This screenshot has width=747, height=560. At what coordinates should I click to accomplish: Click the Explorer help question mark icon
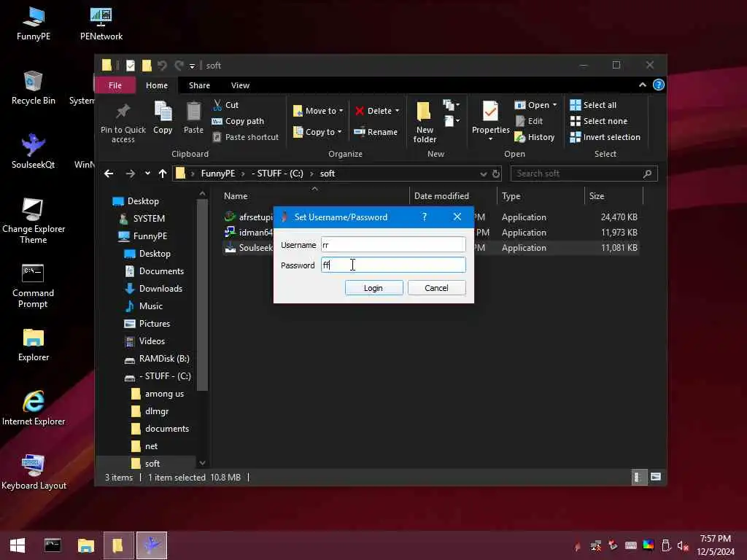(659, 85)
